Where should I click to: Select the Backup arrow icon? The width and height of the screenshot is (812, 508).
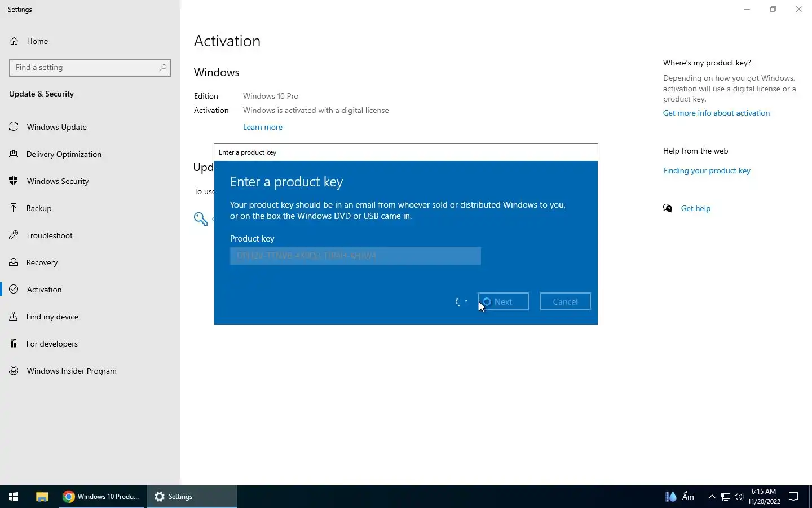(14, 208)
